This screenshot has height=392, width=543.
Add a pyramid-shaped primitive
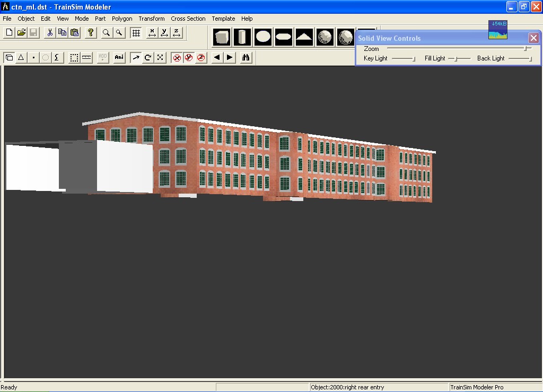(x=304, y=37)
